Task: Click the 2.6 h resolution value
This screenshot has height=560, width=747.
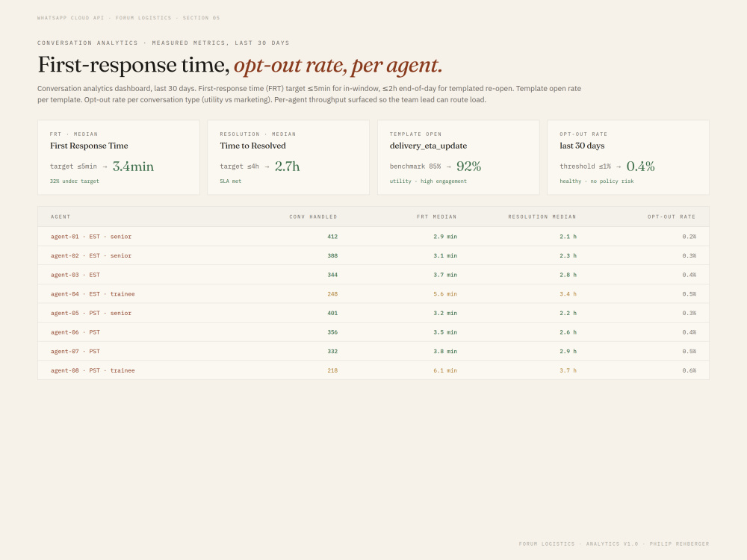Action: pyautogui.click(x=568, y=332)
